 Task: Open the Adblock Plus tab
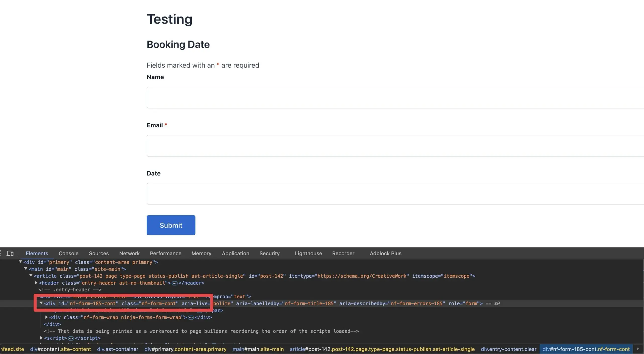click(x=385, y=253)
